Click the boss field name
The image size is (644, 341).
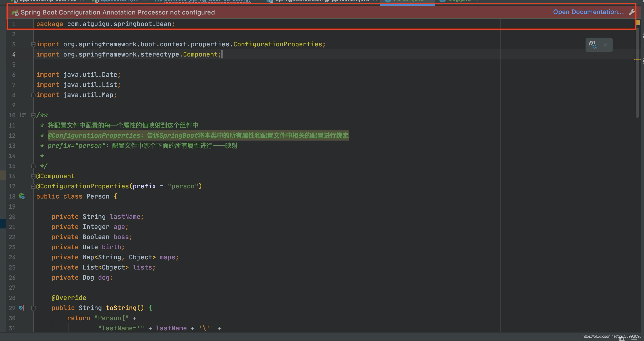(x=121, y=237)
